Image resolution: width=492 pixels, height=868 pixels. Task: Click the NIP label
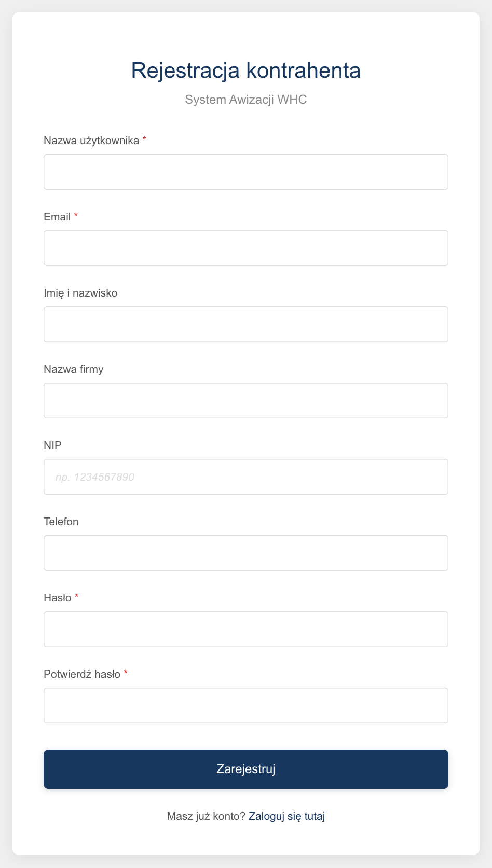(52, 445)
